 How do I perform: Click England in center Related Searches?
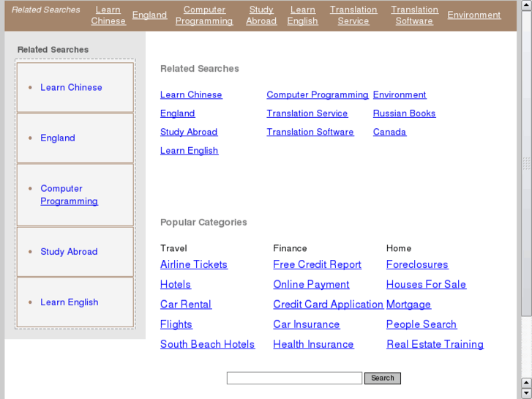click(177, 113)
